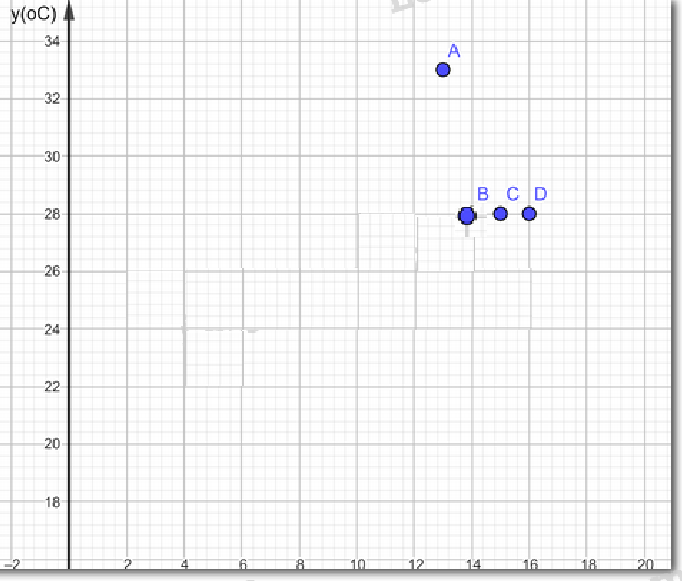Click point A on the graph
682x581 pixels.
tap(443, 70)
